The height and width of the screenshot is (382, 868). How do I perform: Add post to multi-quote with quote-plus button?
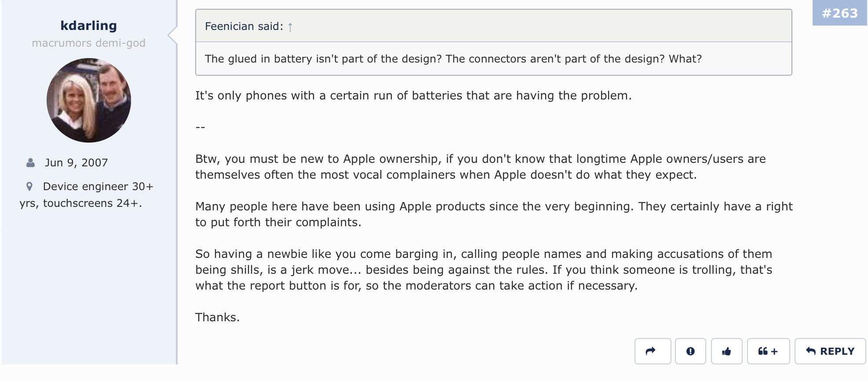768,351
